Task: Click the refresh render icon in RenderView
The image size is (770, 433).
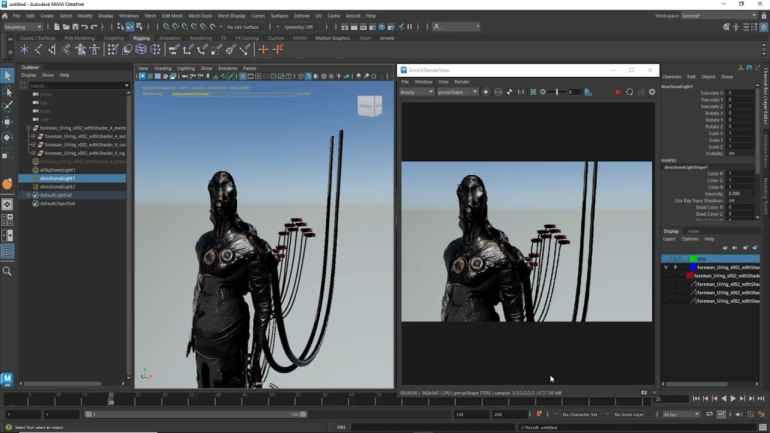Action: coord(630,92)
